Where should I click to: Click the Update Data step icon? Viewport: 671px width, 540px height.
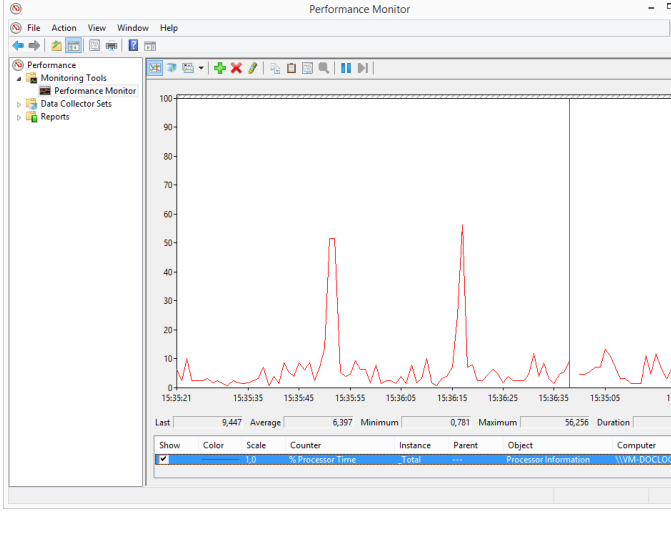click(363, 68)
